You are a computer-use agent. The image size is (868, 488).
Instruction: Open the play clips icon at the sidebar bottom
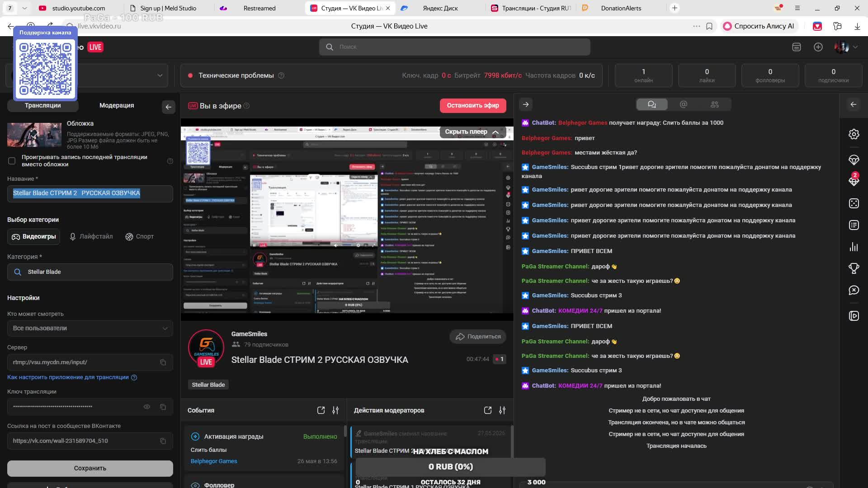[x=854, y=316]
